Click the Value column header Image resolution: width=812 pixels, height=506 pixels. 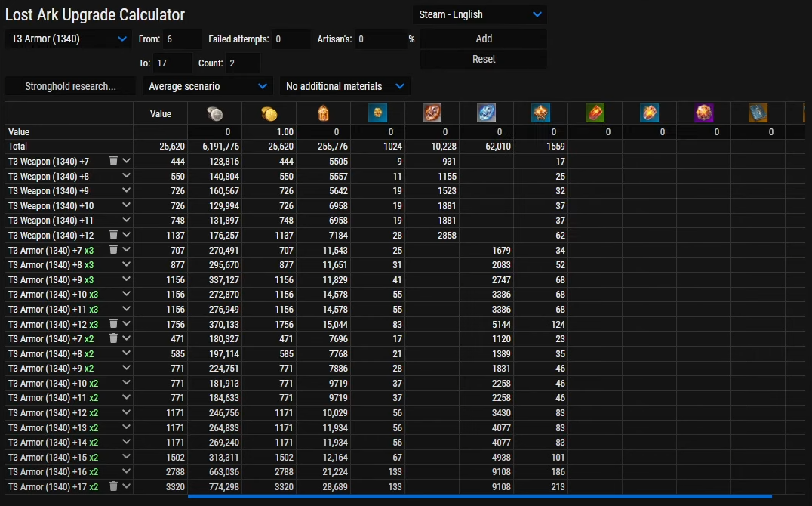pyautogui.click(x=161, y=113)
